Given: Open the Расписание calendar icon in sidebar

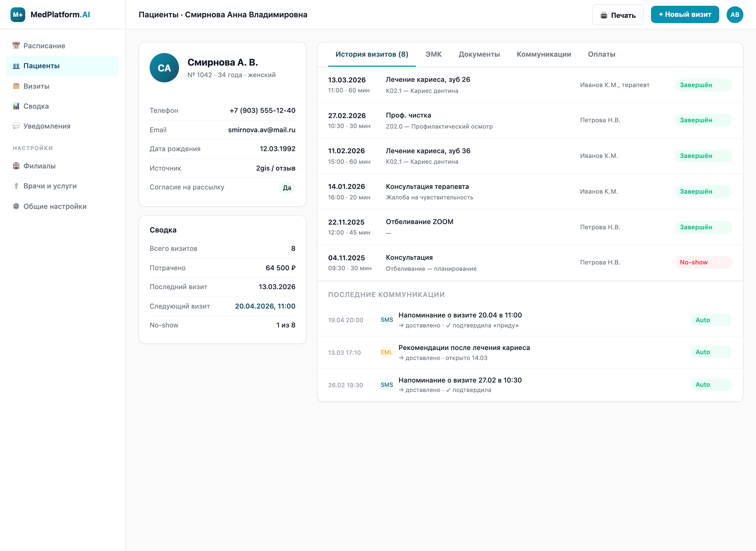Looking at the screenshot, I should click(x=16, y=46).
